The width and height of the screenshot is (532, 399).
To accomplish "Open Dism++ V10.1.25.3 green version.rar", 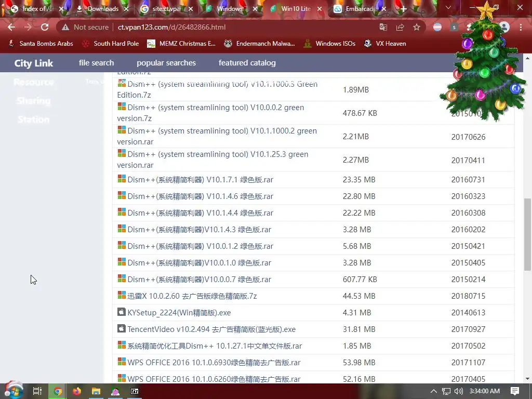I will [212, 159].
